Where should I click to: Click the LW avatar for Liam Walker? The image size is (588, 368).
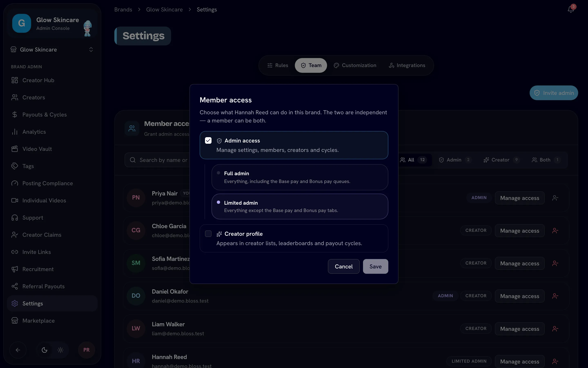click(x=136, y=329)
